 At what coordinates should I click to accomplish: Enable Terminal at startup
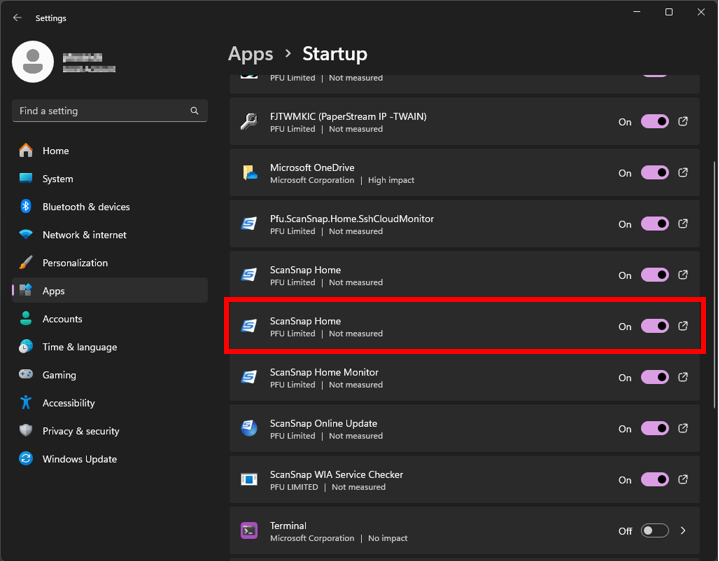654,531
